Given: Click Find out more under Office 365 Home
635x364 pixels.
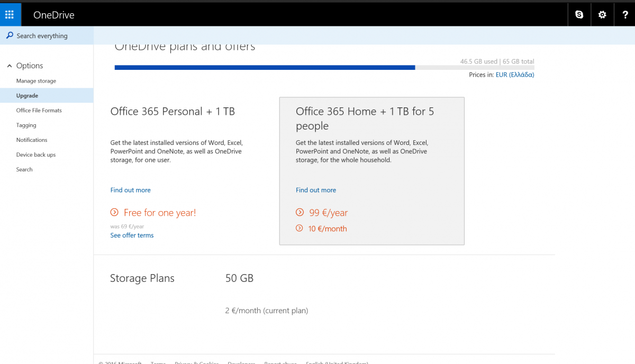Looking at the screenshot, I should 316,190.
